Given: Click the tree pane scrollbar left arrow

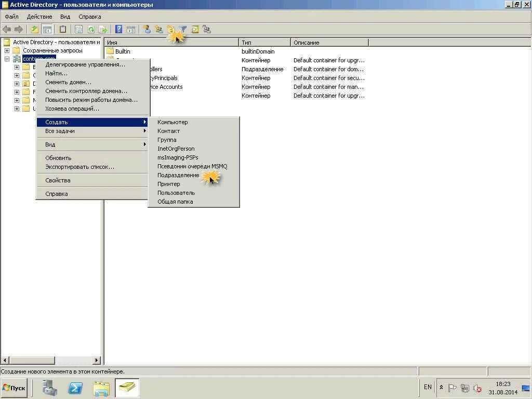Looking at the screenshot, I should pos(5,360).
